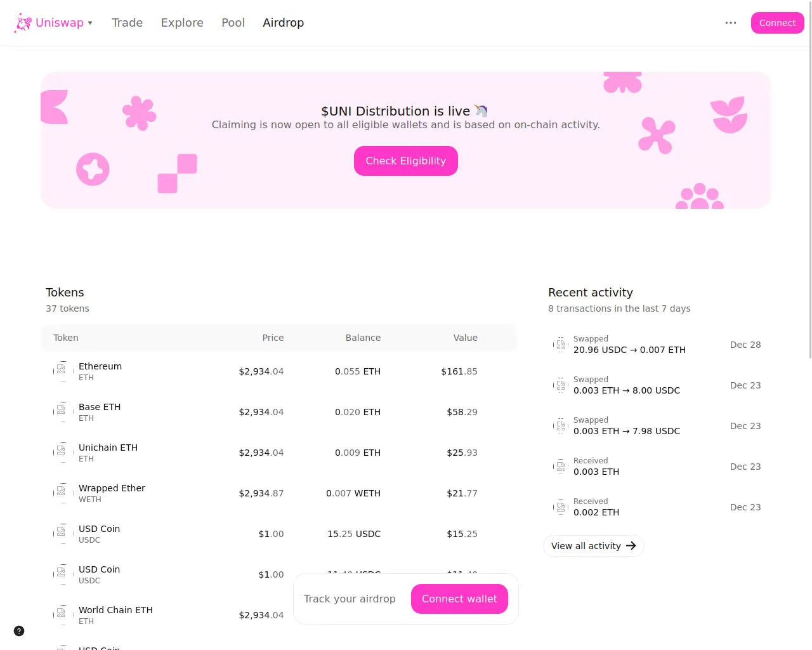This screenshot has height=650, width=812.
Task: Click Check Eligibility button
Action: click(405, 161)
